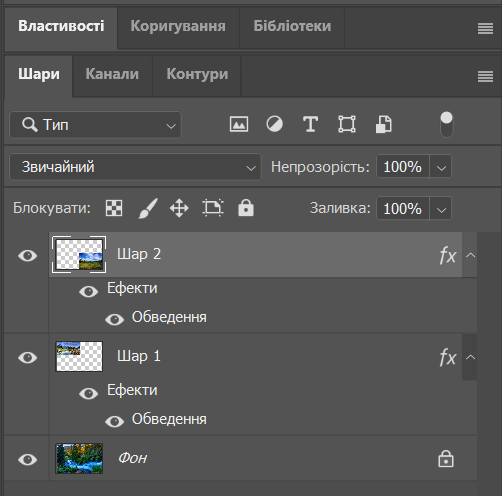Switch to the Канали tab
The height and width of the screenshot is (496, 502).
point(112,74)
